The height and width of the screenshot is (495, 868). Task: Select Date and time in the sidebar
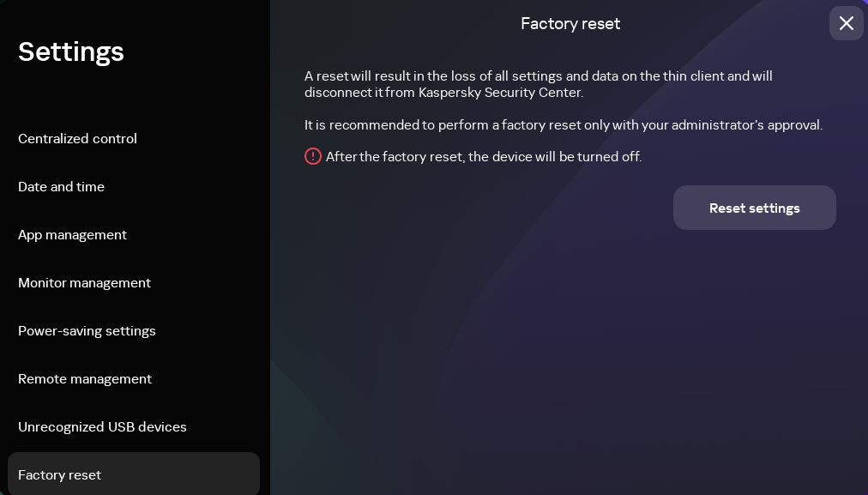(x=61, y=186)
